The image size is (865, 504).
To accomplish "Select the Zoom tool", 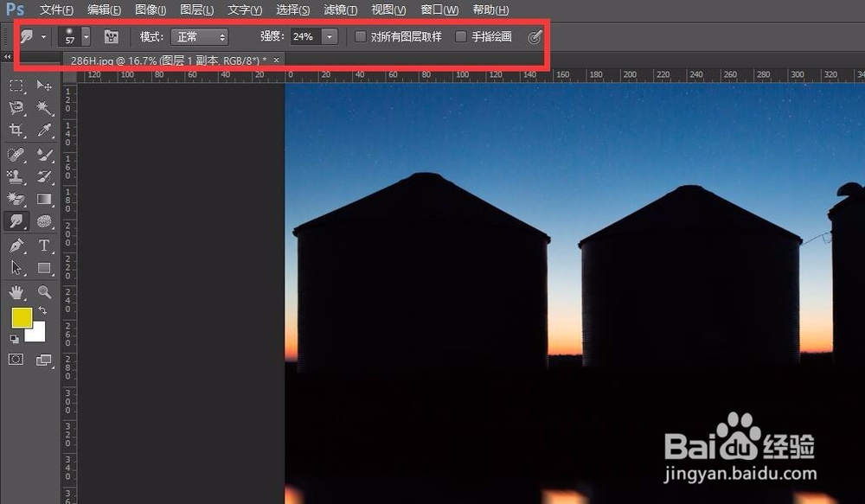I will (x=44, y=292).
